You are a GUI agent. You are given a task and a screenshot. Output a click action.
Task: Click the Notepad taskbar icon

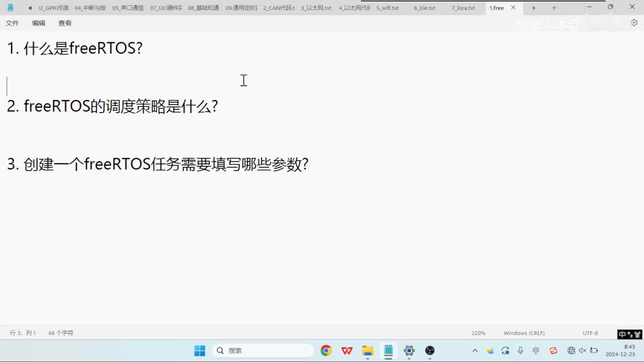coord(388,350)
